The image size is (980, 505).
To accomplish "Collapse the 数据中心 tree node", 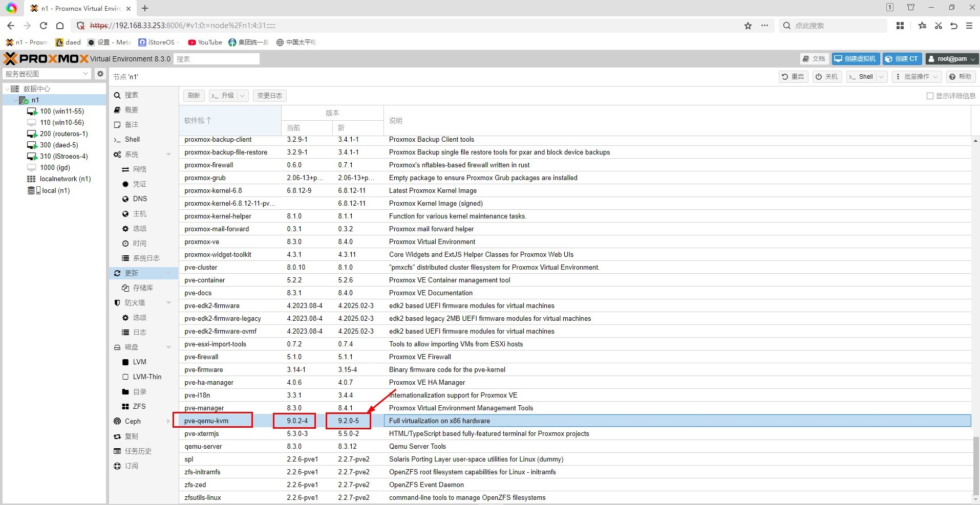I will click(7, 89).
